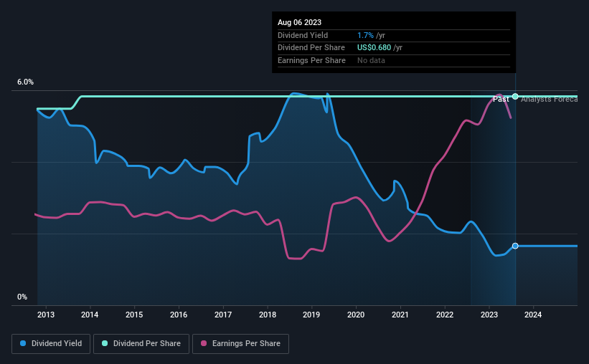This screenshot has width=589, height=364.
Task: Click the 2020 x-axis label
Action: coord(356,315)
